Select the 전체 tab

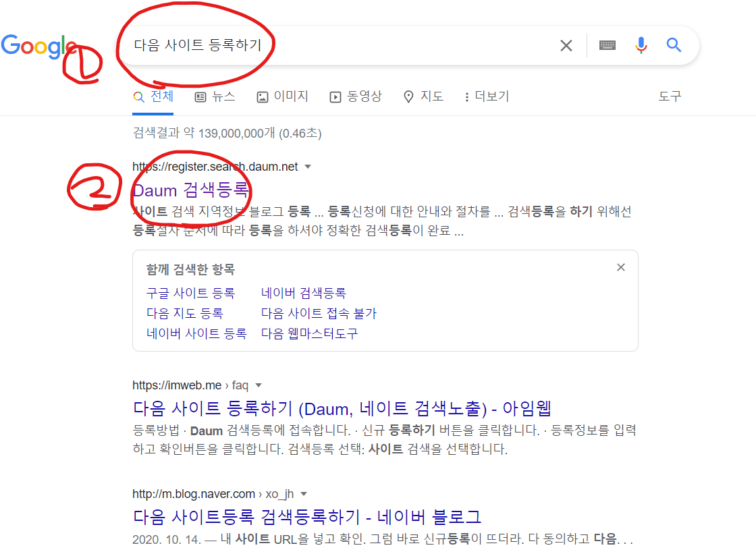click(153, 96)
